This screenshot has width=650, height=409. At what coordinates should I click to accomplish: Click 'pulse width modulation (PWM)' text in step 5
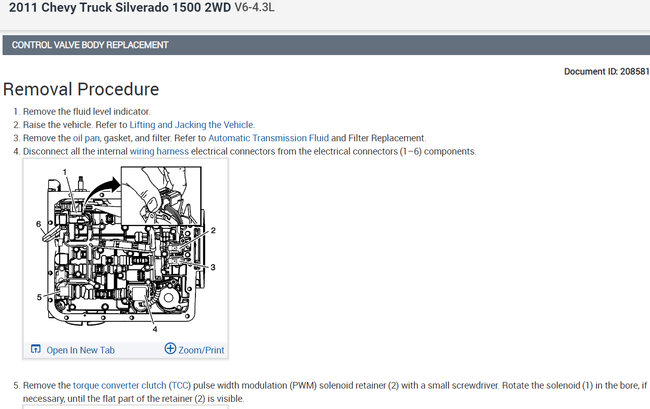pos(255,385)
